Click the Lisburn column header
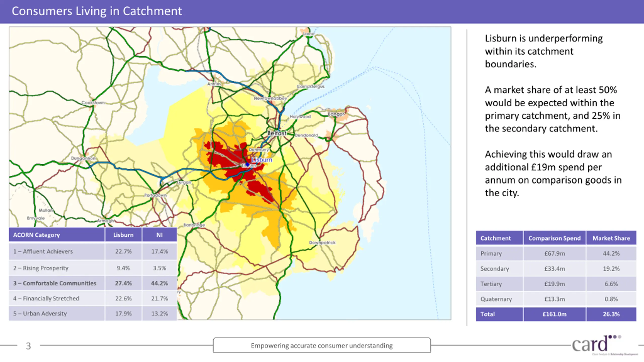The width and height of the screenshot is (644, 362). [x=123, y=235]
